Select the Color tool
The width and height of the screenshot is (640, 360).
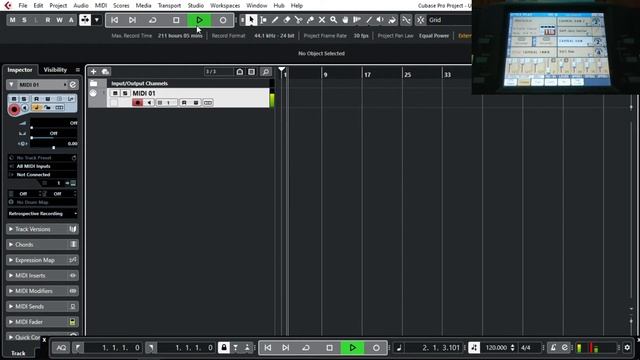(392, 20)
